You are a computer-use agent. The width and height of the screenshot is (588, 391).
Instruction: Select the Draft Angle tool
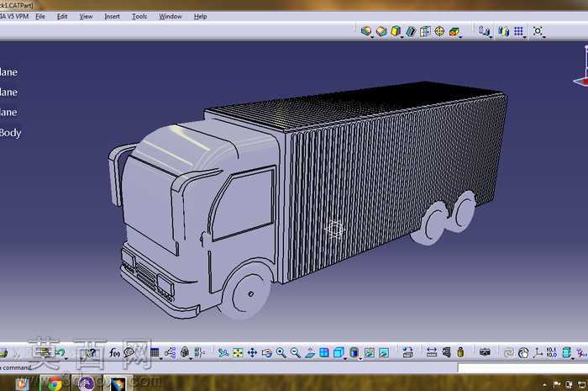(396, 31)
